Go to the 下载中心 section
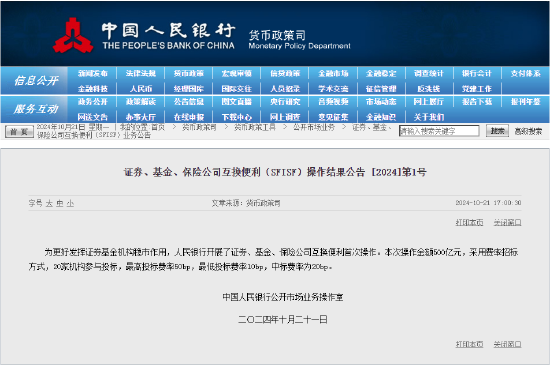This screenshot has width=550, height=365. coord(237,117)
